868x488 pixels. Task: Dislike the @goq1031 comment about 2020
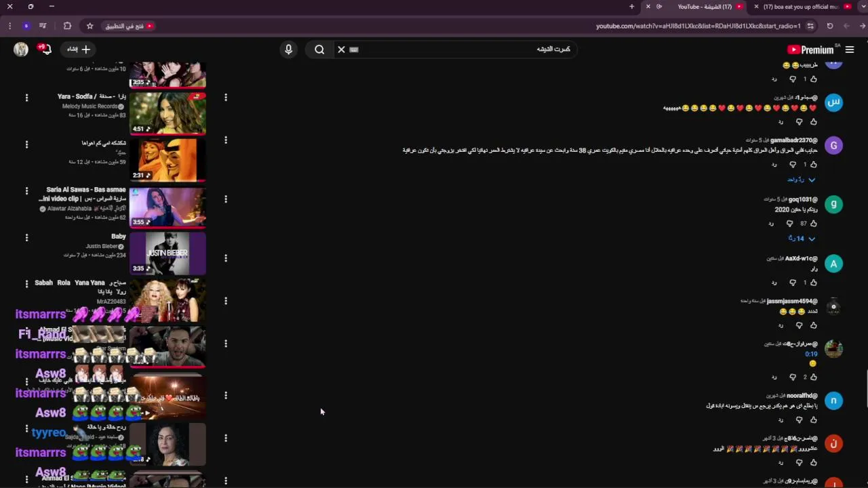point(789,223)
